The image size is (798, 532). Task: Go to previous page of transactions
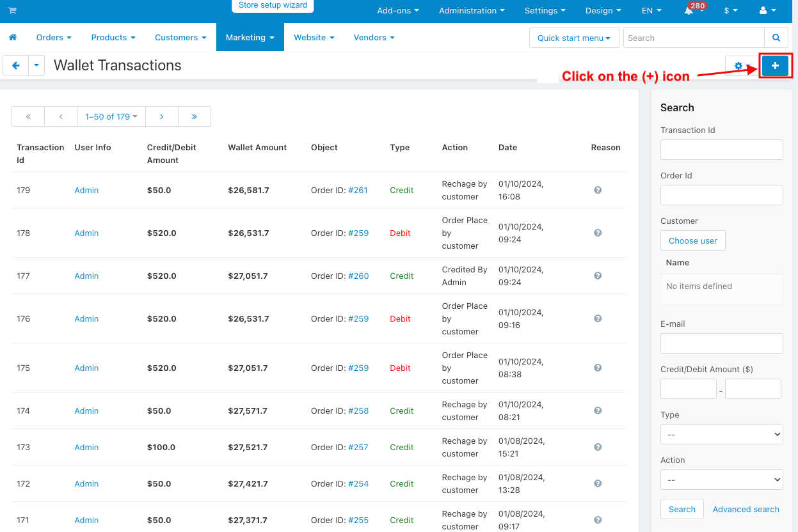pos(61,116)
